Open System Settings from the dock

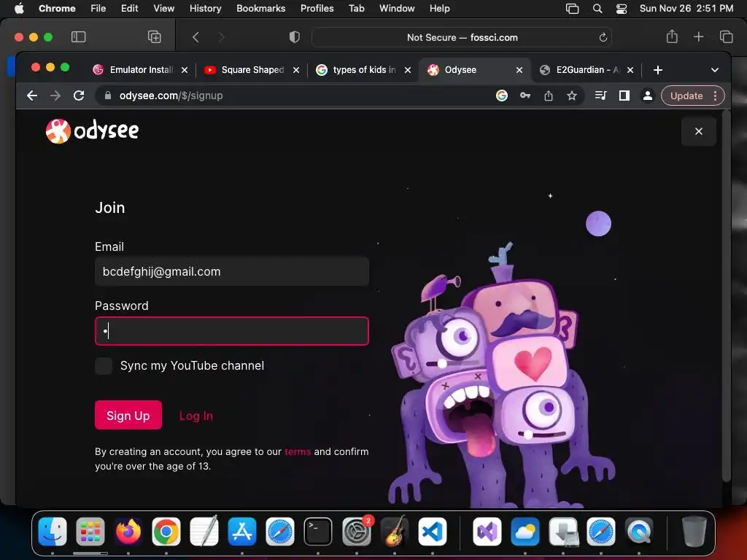tap(356, 532)
